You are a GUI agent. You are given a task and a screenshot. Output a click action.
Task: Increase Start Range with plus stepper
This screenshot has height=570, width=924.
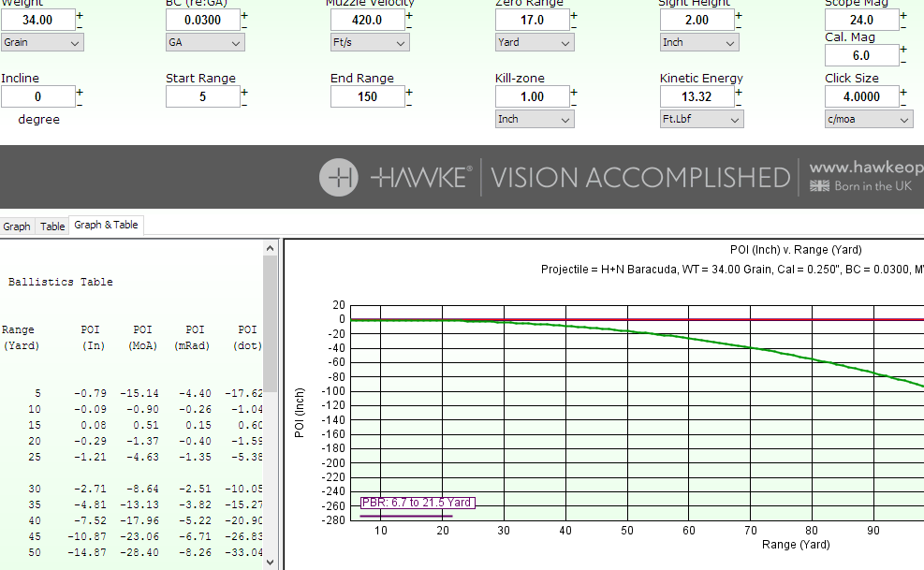coord(244,92)
